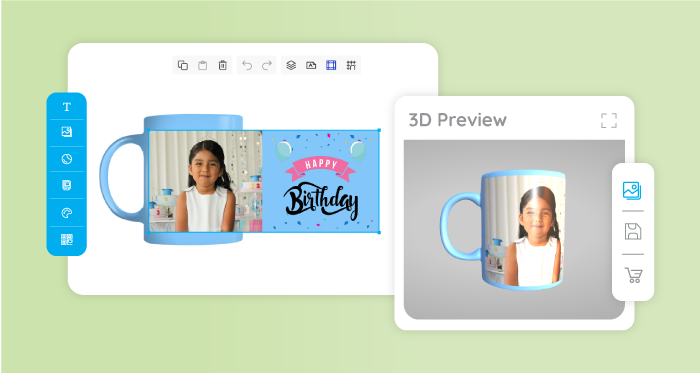Click the save floppy disk icon
The image size is (700, 373).
point(633,232)
